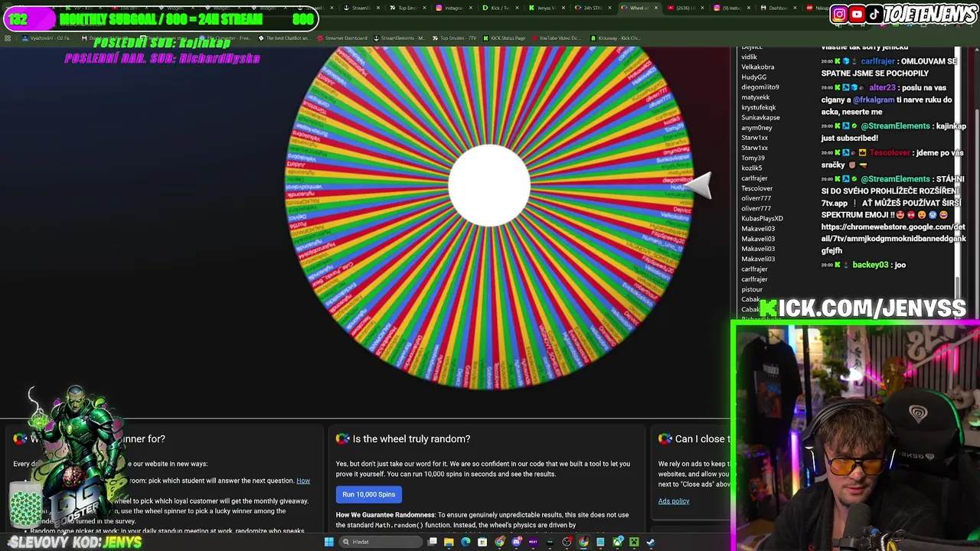Viewport: 980px width, 551px height.
Task: Open the StreamElements bookmark
Action: pos(398,38)
